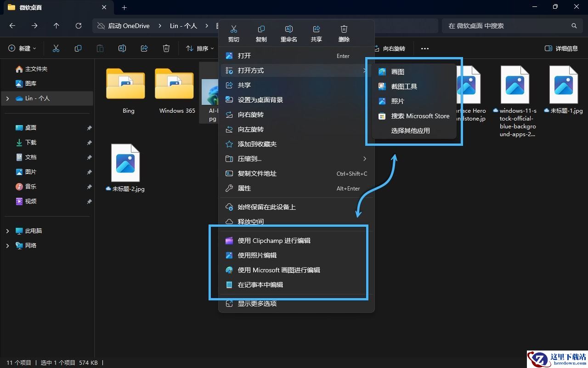Click the Copy icon in context menu

click(x=261, y=29)
